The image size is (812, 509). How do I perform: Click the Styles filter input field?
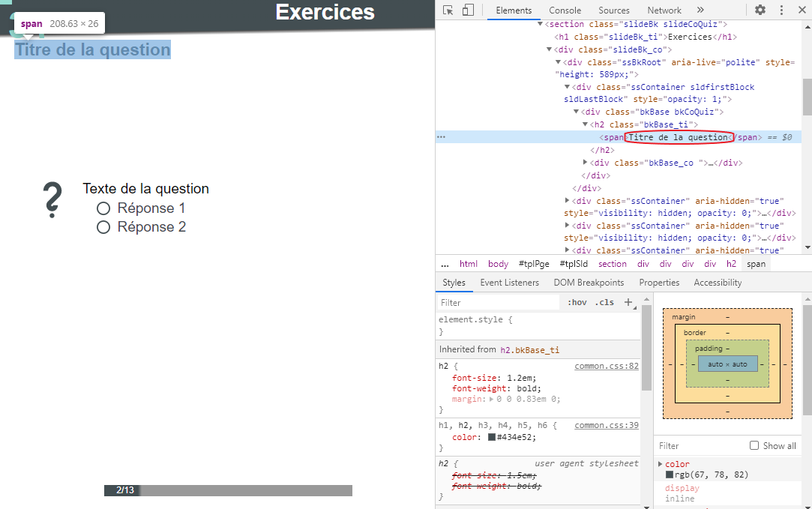pyautogui.click(x=499, y=302)
